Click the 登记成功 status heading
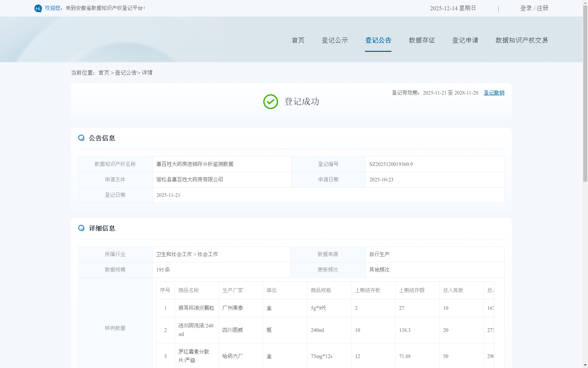The height and width of the screenshot is (368, 588). click(302, 102)
